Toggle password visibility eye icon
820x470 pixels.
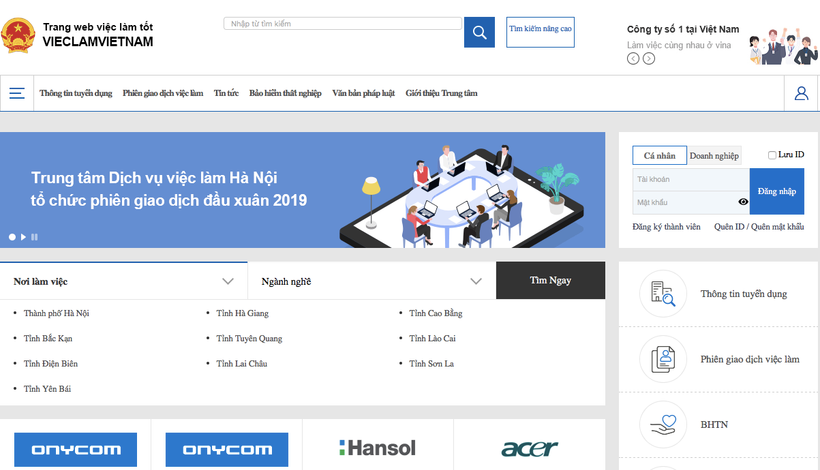pyautogui.click(x=743, y=202)
